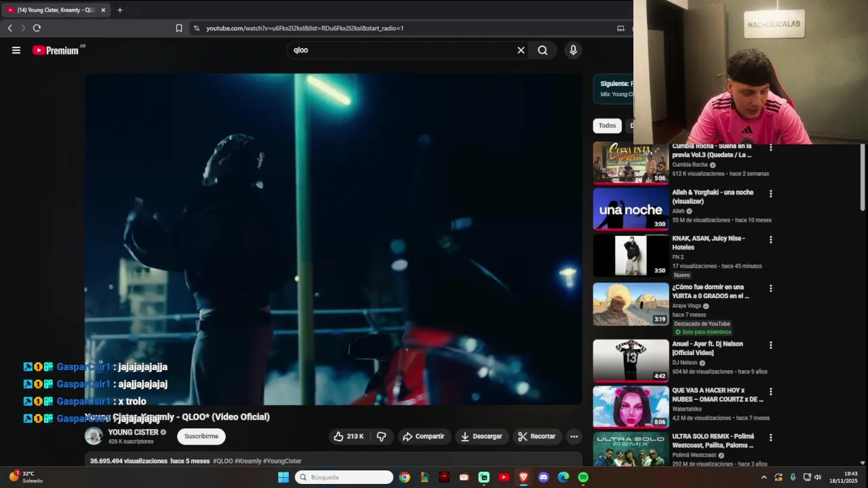The height and width of the screenshot is (488, 868).
Task: Open options for YURTA vlog video
Action: [x=770, y=289]
